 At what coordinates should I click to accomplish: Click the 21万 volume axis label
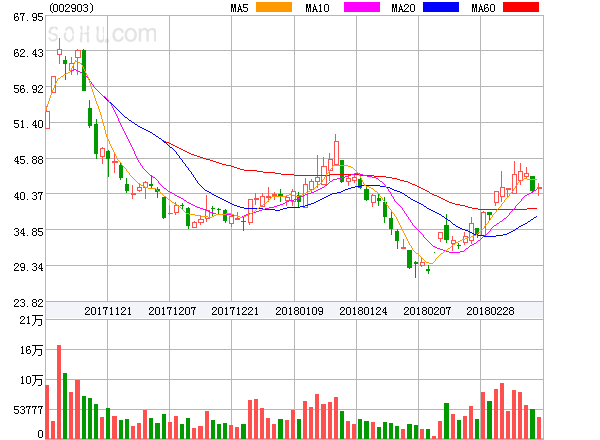(31, 320)
